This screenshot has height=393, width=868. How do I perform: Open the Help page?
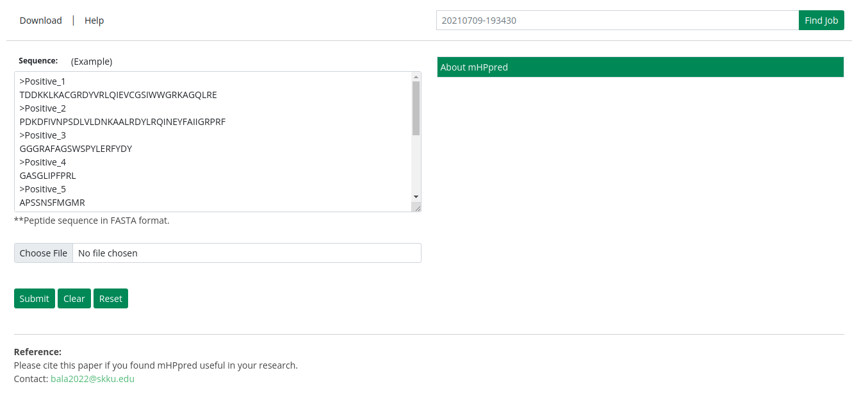(94, 21)
